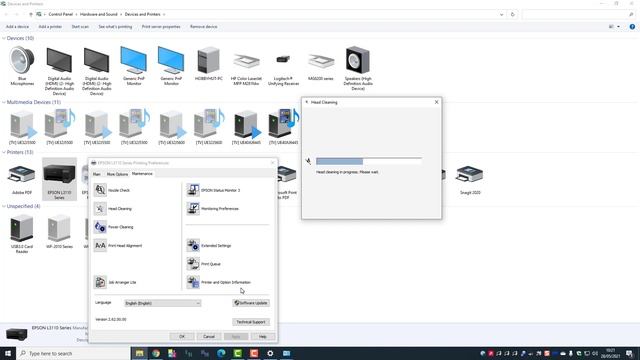Screen dimensions: 640x360
Task: Select the Maintenance tab
Action: [x=142, y=174]
